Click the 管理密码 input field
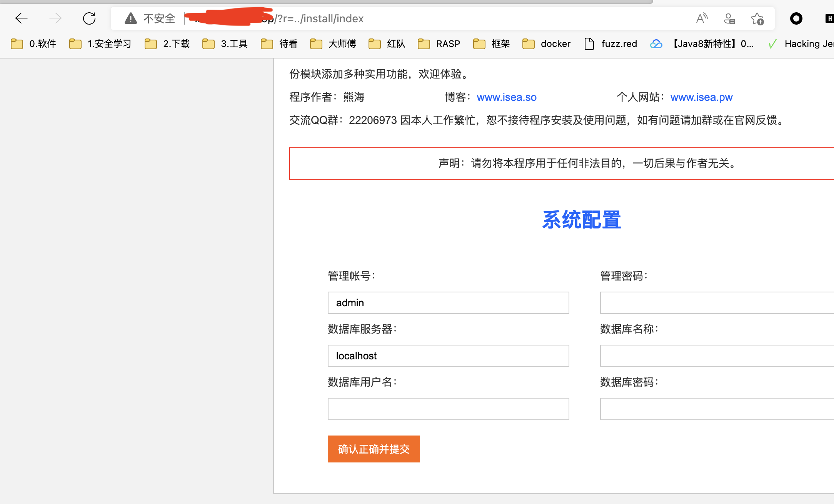The width and height of the screenshot is (834, 504). tap(717, 303)
